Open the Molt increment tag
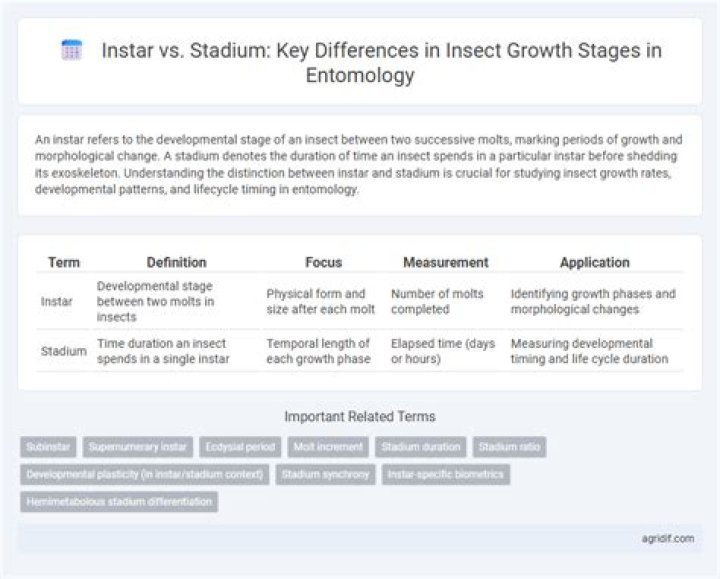This screenshot has height=579, width=720. 328,447
